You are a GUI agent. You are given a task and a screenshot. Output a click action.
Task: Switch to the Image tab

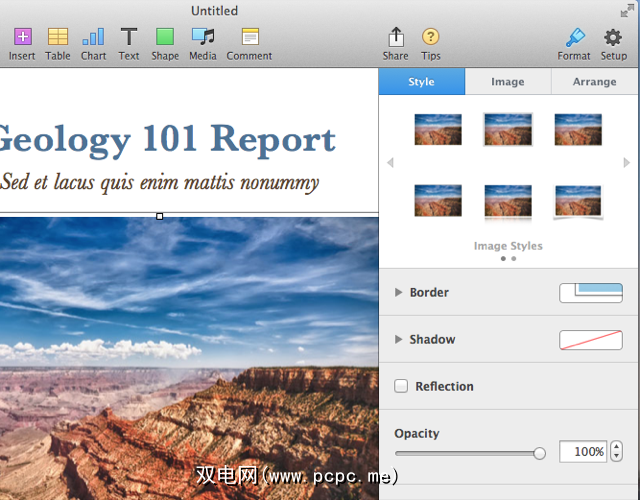click(x=507, y=82)
